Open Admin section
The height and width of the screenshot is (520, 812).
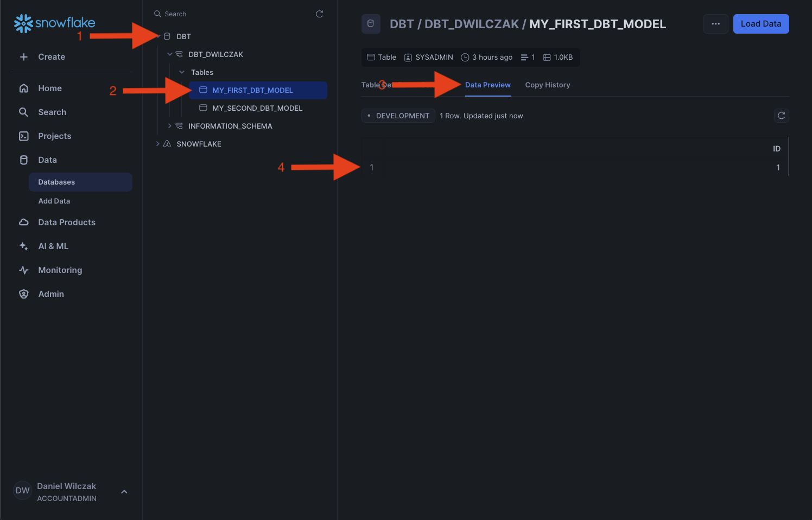click(51, 294)
